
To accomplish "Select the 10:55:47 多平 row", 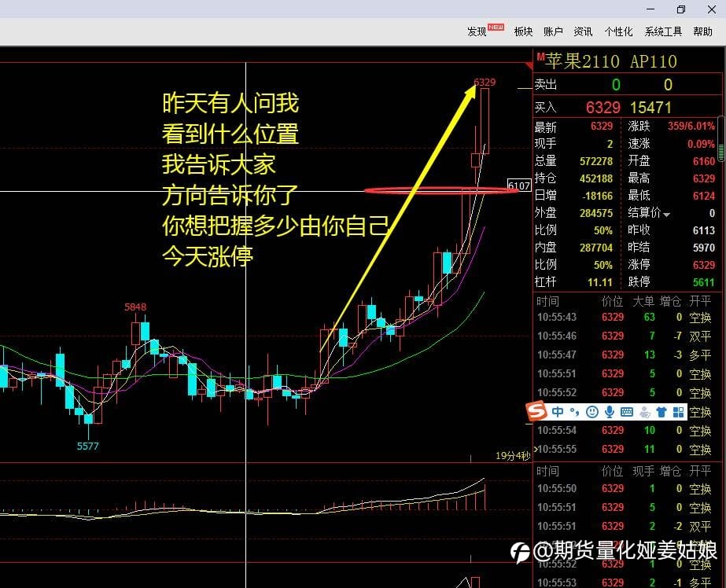I will (624, 355).
